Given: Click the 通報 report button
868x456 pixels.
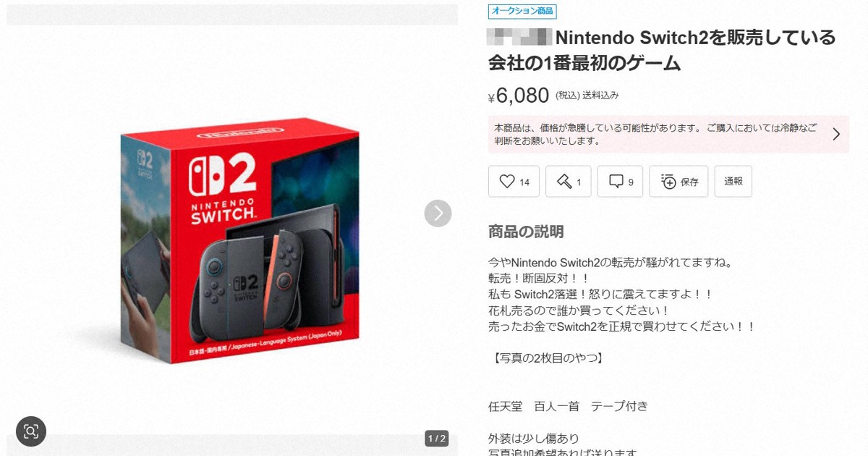Looking at the screenshot, I should point(733,182).
